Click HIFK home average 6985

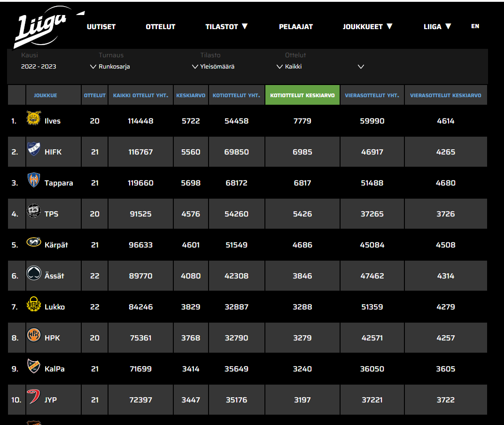pos(302,152)
